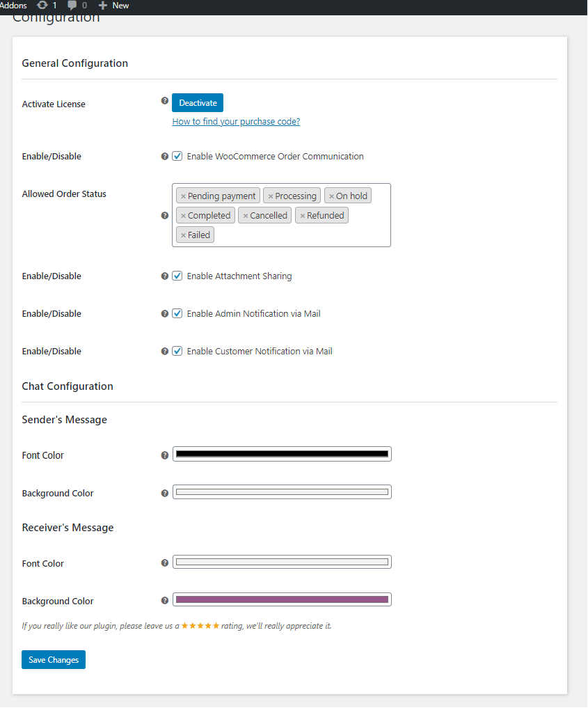Image resolution: width=588 pixels, height=708 pixels.
Task: Click help icon for Enable Attachment Sharing
Action: click(x=165, y=276)
